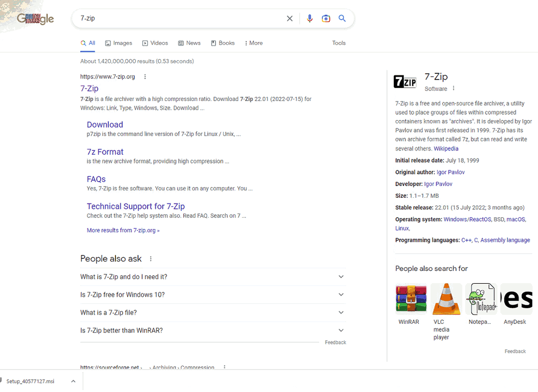Open Notepad++ related search thumbnail

point(481,299)
